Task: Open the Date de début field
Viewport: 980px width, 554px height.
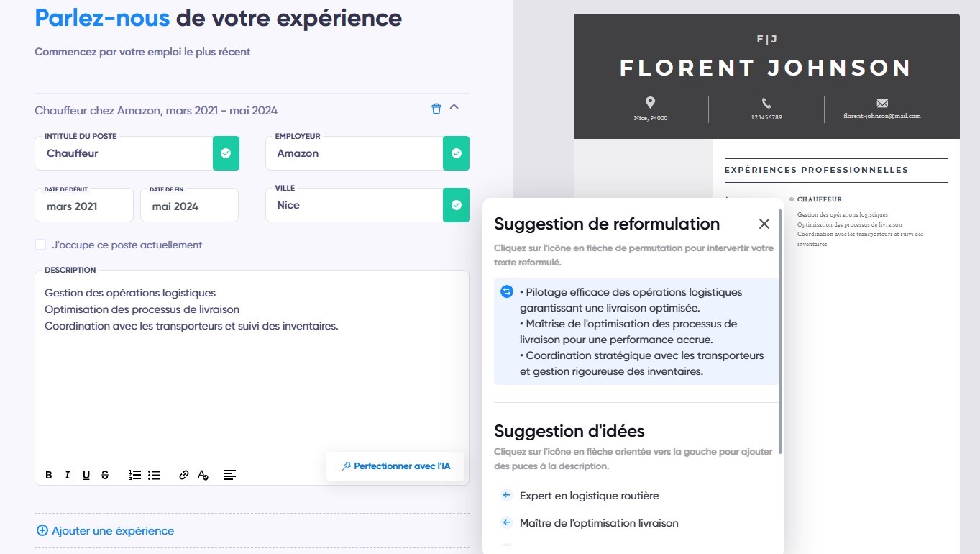Action: (84, 205)
